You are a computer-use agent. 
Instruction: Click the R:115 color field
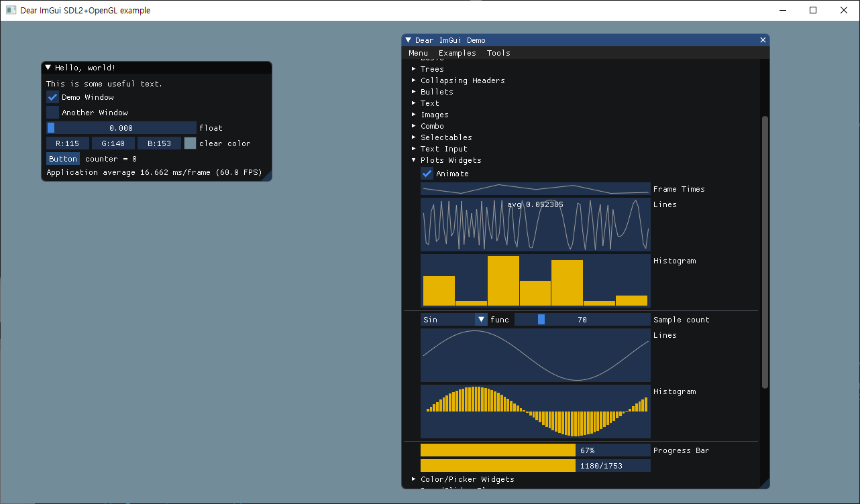(x=68, y=143)
